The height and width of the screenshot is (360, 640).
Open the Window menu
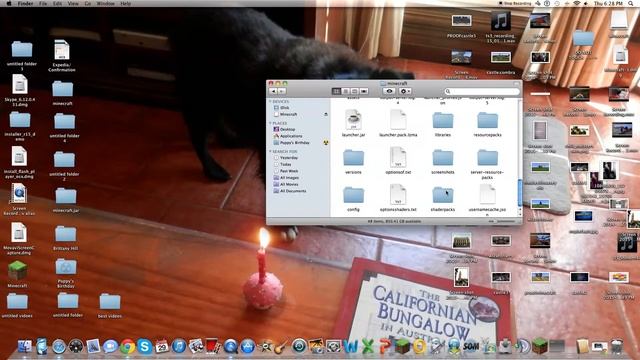[x=105, y=3]
